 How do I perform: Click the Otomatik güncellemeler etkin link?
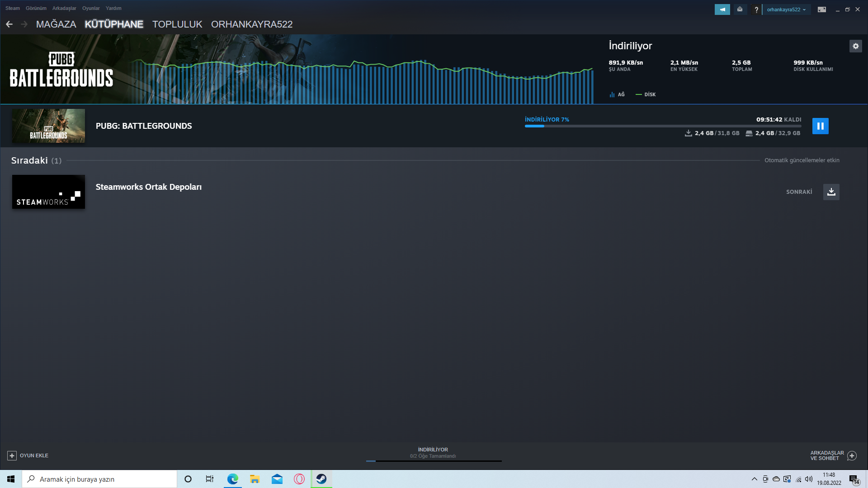(802, 160)
